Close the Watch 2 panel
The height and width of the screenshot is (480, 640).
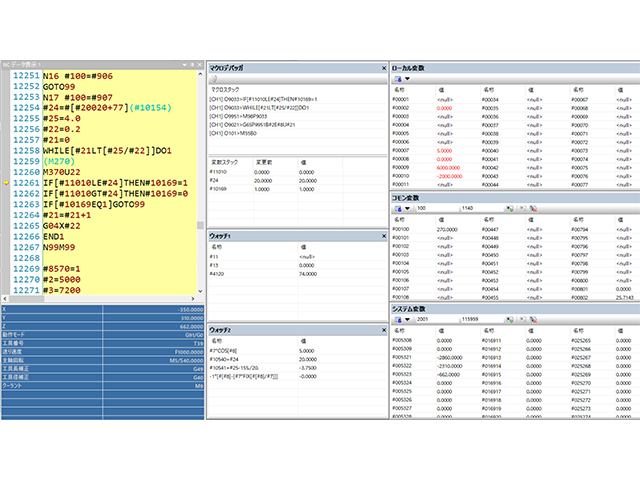(x=384, y=330)
